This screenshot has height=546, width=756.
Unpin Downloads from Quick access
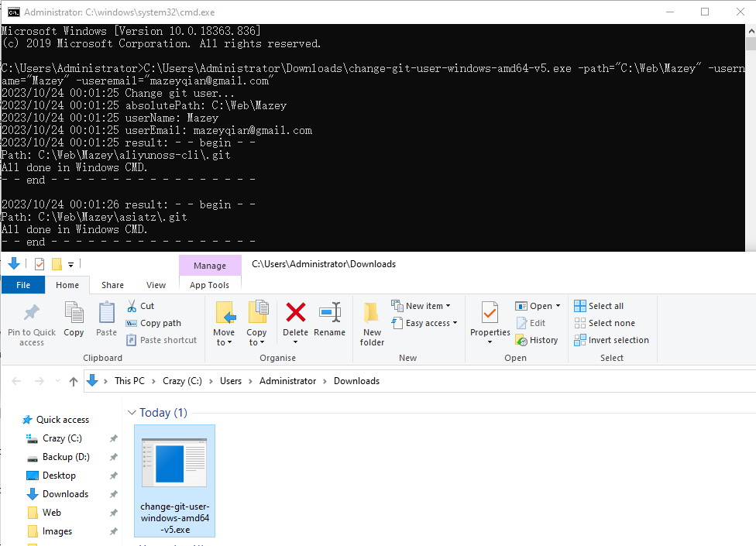(x=113, y=493)
